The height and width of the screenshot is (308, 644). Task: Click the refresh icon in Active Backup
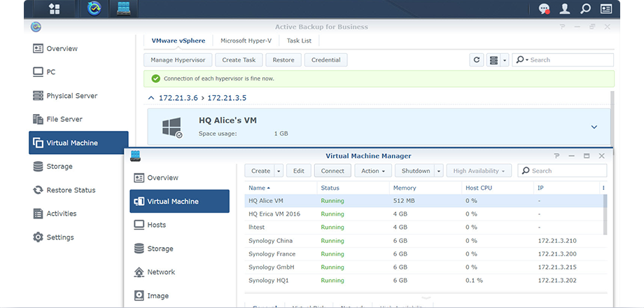coord(477,60)
